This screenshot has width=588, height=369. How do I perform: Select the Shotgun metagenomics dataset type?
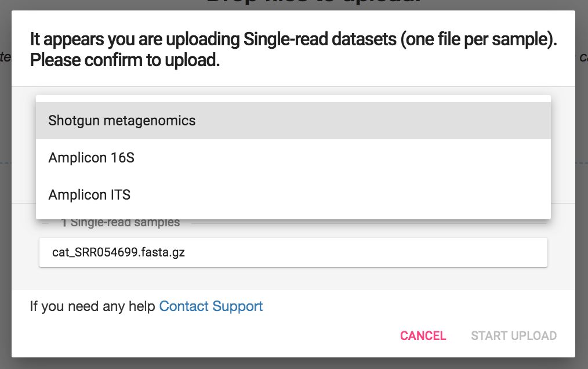(x=121, y=120)
